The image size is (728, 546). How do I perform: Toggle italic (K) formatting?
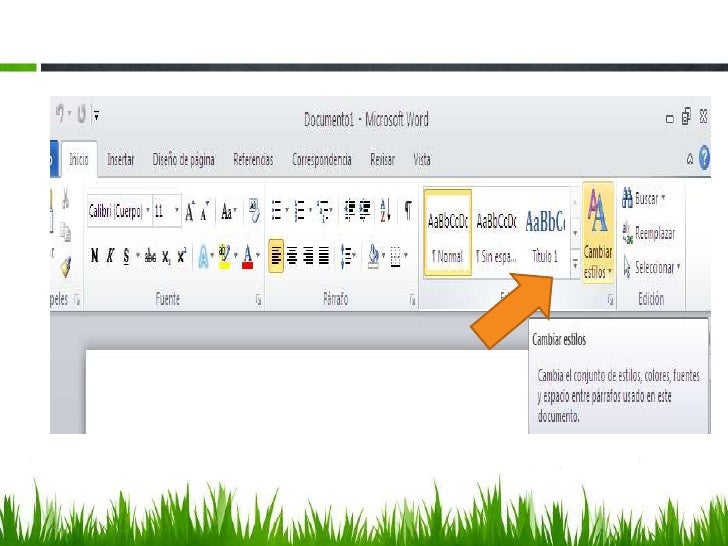point(110,256)
